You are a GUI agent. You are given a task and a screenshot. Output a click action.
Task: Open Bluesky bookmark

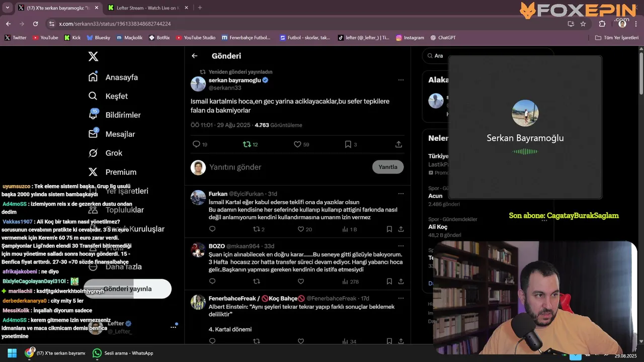coord(99,38)
